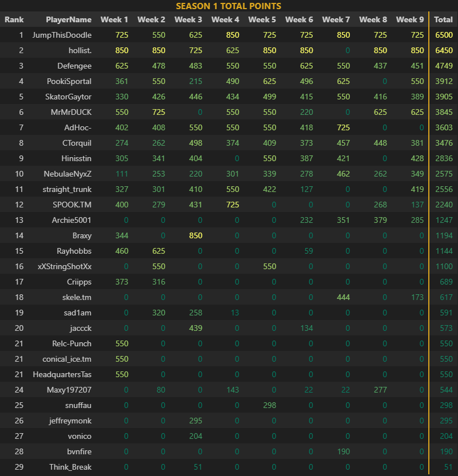Select player name Braxy

[x=82, y=236]
